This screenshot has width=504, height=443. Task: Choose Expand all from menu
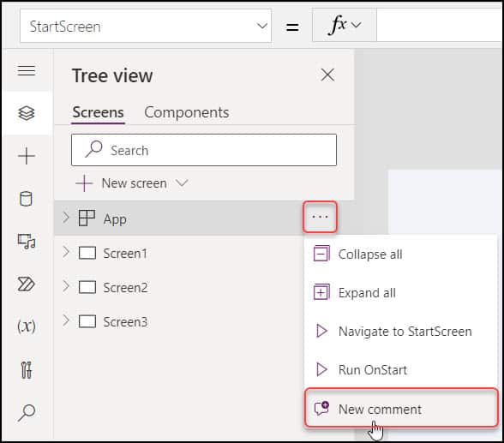pyautogui.click(x=400, y=293)
